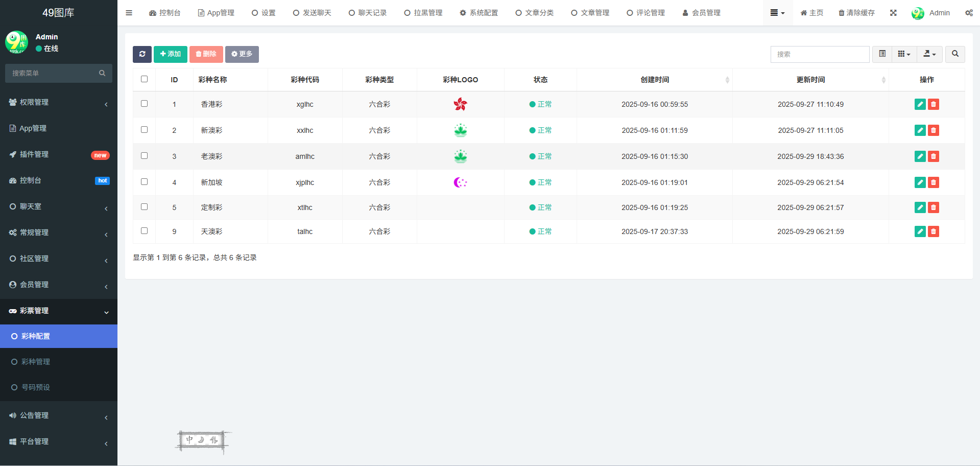Image resolution: width=980 pixels, height=466 pixels.
Task: Toggle the sidebar hamburger menu icon
Action: click(129, 13)
